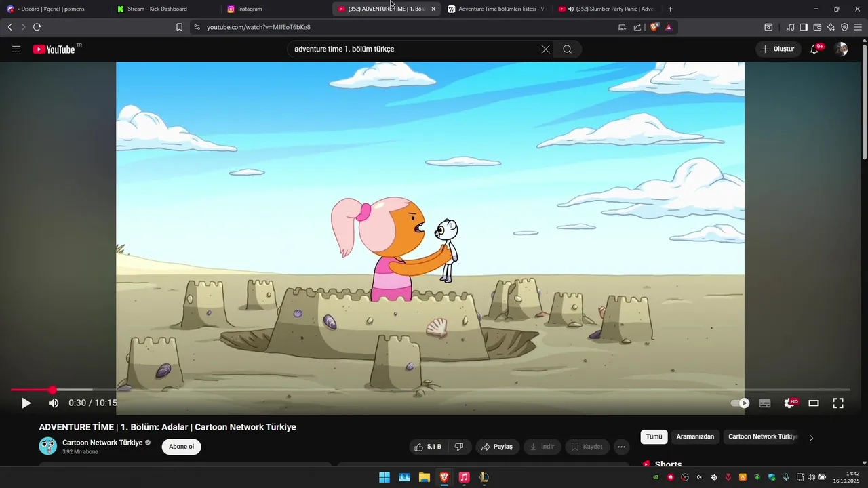Open League of Legends taskbar icon
The height and width of the screenshot is (488, 868).
click(484, 477)
